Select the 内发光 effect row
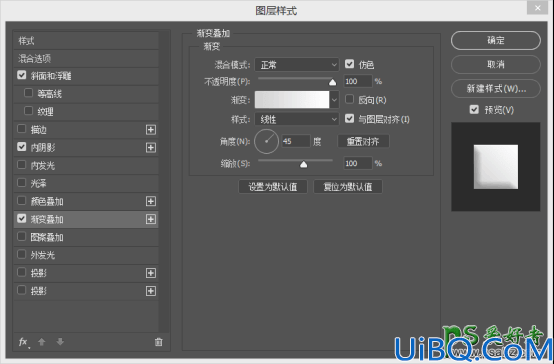 pos(86,165)
